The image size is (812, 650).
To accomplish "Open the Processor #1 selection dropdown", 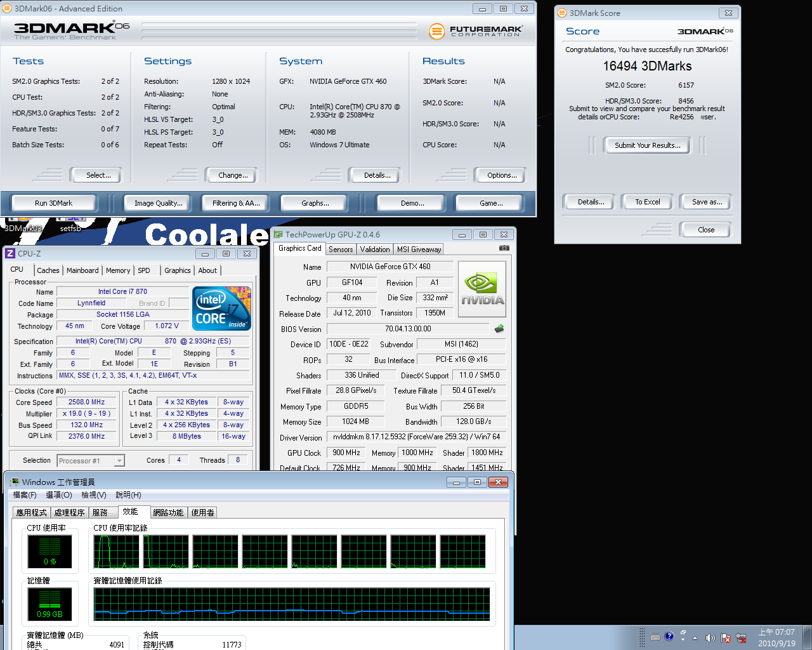I will [91, 461].
